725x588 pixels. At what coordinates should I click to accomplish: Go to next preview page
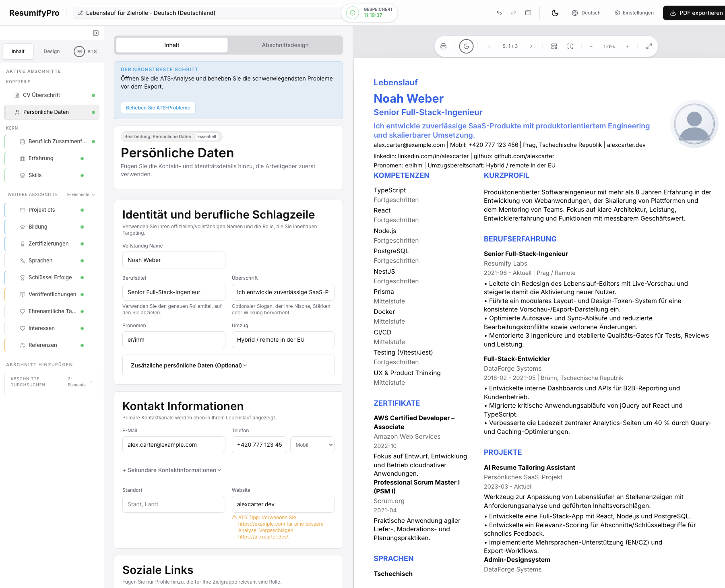coord(531,47)
